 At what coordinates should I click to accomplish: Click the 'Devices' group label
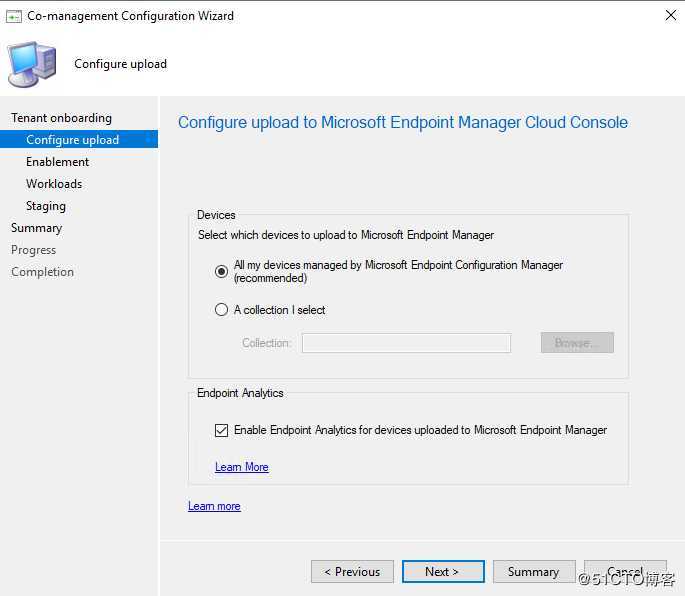[216, 215]
